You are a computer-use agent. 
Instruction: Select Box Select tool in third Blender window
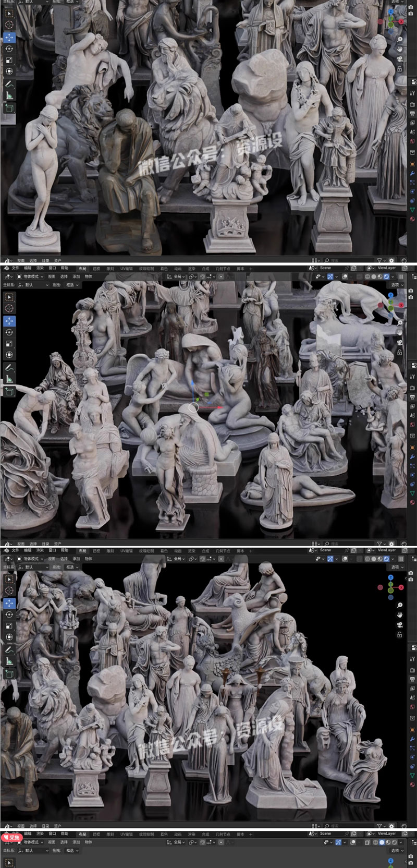tap(9, 578)
